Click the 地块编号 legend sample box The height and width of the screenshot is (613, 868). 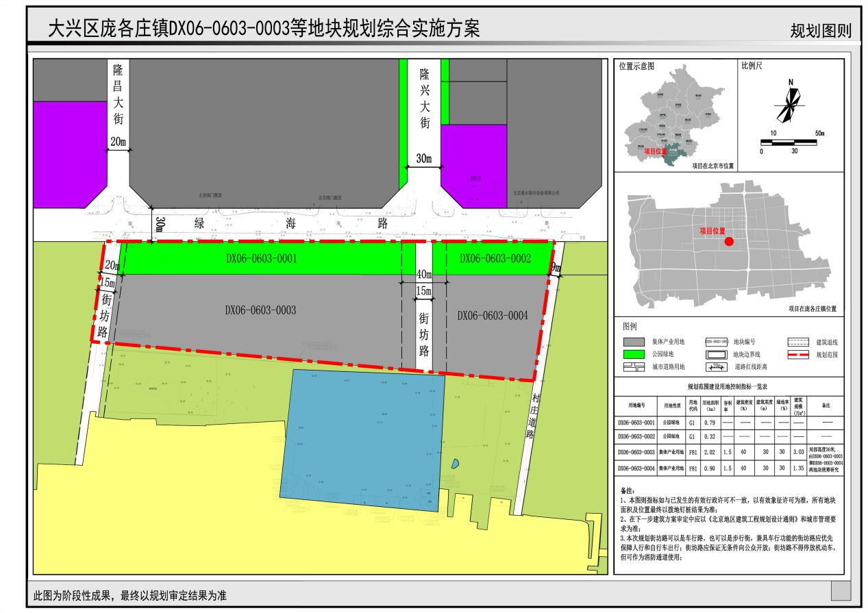715,341
